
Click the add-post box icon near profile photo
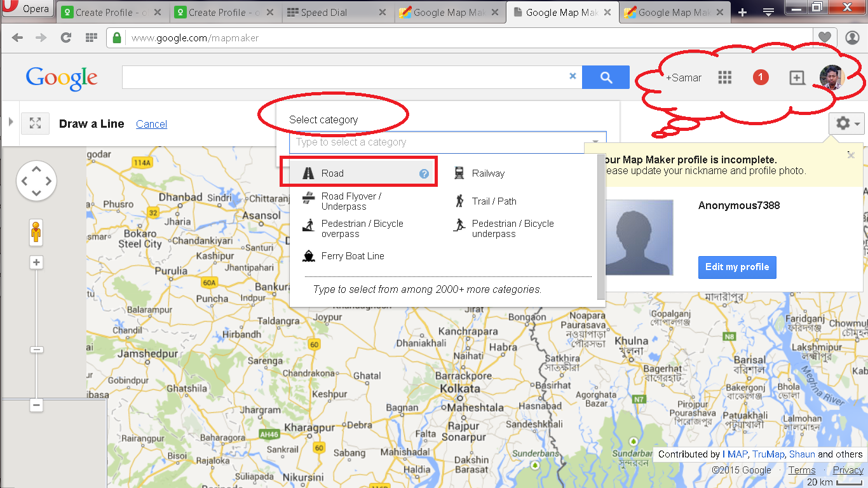coord(797,77)
